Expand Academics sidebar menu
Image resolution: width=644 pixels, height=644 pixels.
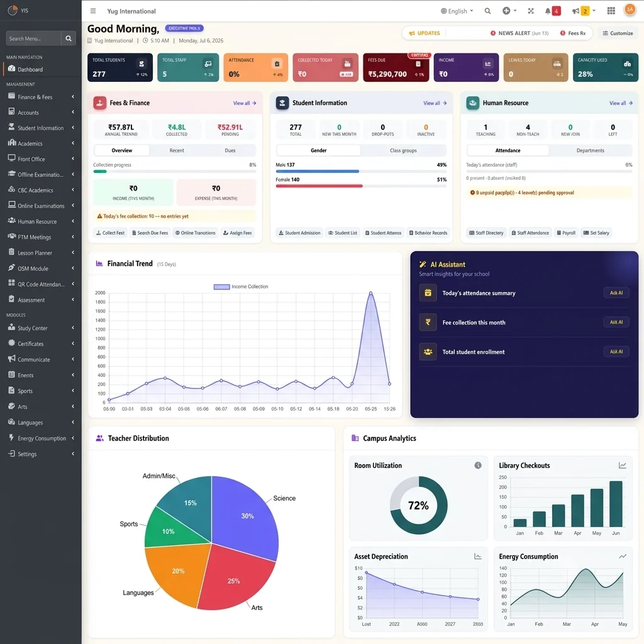41,143
